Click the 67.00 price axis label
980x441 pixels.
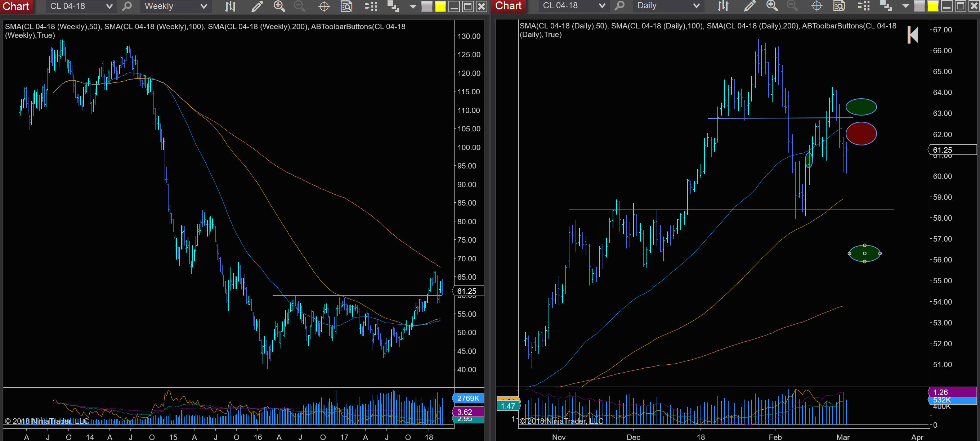click(x=942, y=30)
